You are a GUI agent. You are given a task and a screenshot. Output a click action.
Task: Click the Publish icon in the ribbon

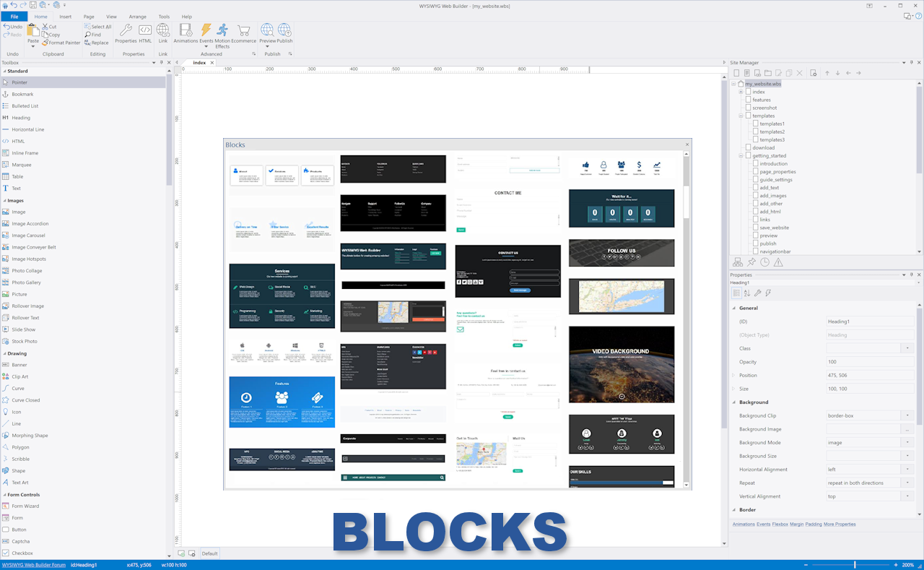point(284,33)
